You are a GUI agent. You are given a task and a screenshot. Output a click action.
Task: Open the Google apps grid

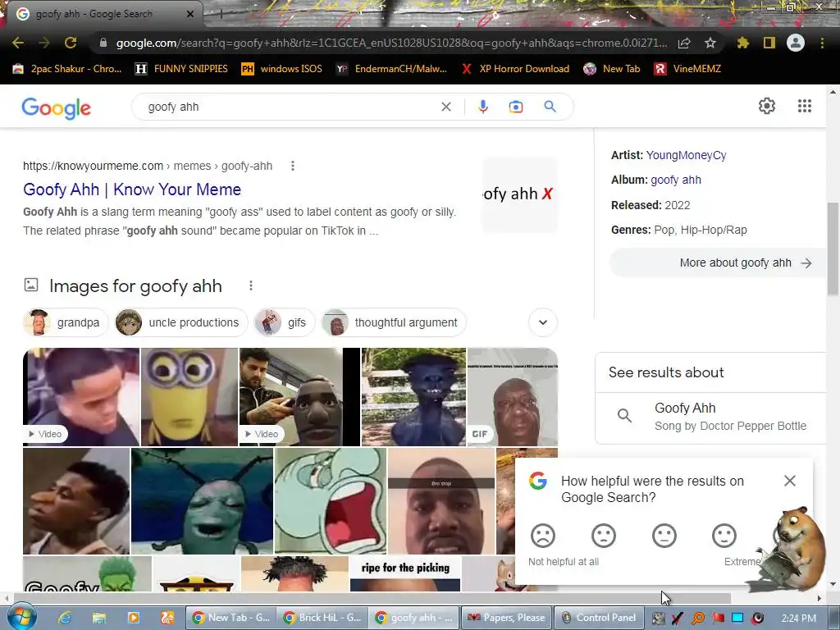click(x=805, y=106)
